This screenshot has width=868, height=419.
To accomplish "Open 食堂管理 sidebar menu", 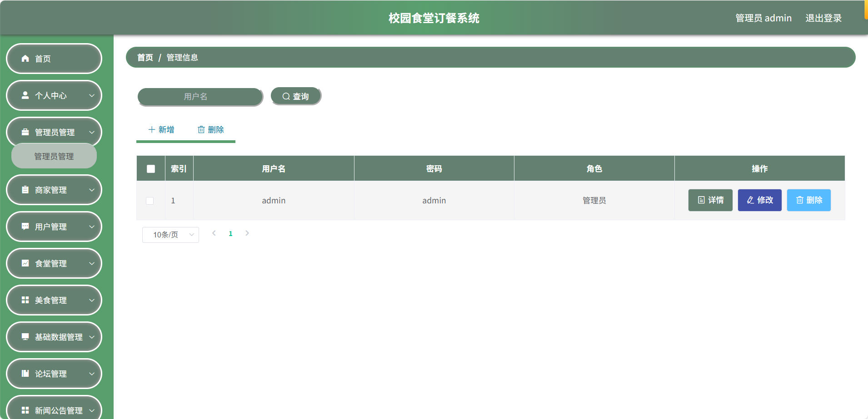I will [x=54, y=263].
